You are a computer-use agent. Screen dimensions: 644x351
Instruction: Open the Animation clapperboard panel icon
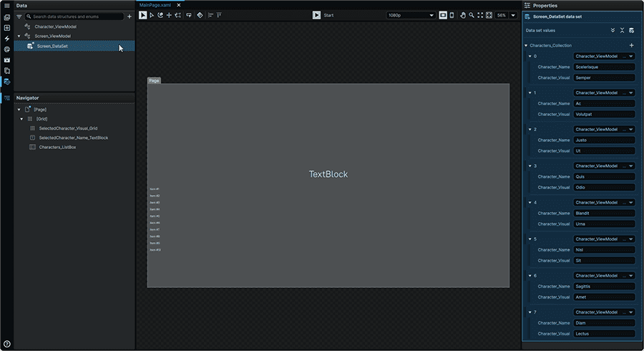7,60
